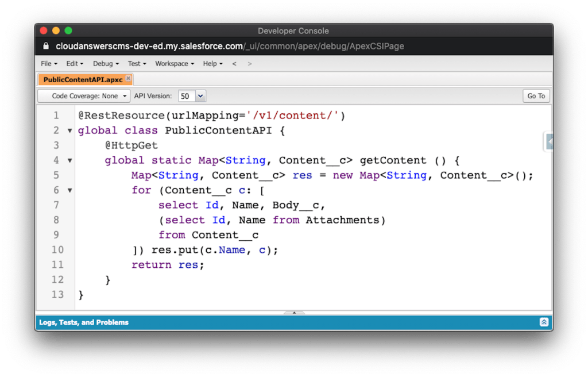Open the Debug menu
588x377 pixels.
[x=106, y=64]
